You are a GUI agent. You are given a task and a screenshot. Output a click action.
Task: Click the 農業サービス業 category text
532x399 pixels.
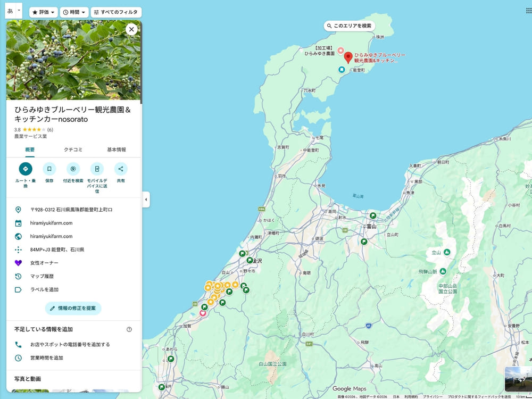click(x=30, y=136)
